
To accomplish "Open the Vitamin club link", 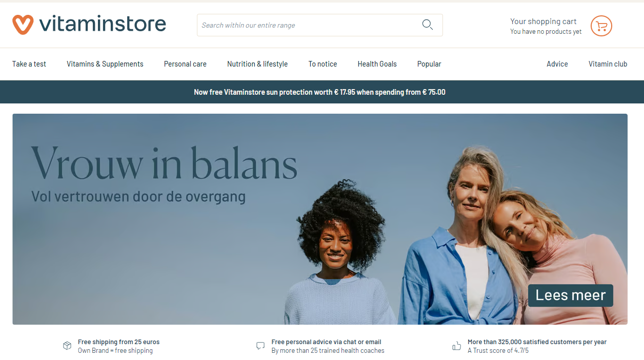I will coord(608,64).
